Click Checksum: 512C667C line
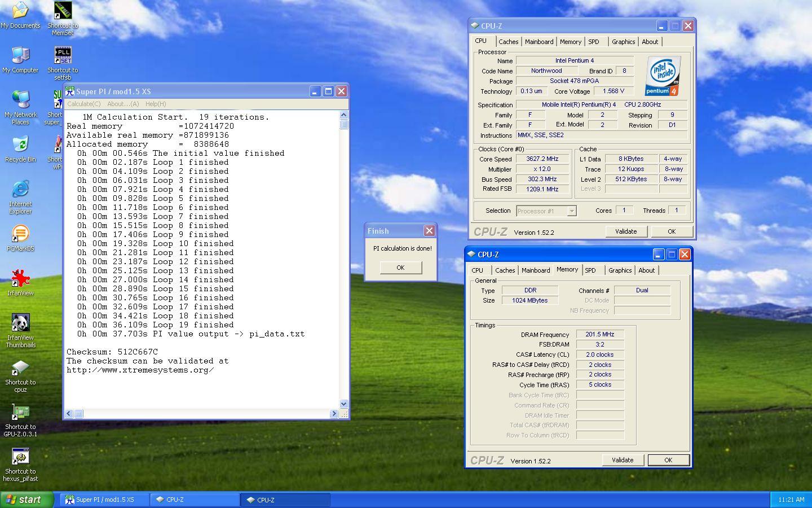Viewport: 812px width, 508px height. [x=112, y=352]
